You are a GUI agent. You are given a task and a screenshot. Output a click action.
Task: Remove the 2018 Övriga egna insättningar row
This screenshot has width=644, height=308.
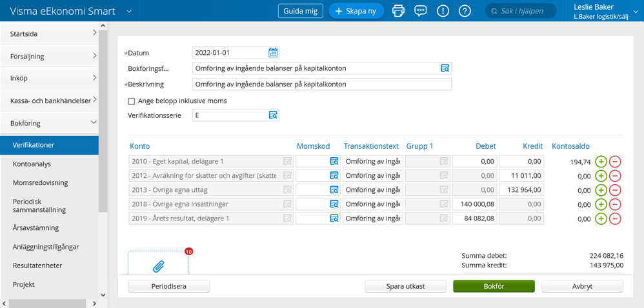(615, 204)
